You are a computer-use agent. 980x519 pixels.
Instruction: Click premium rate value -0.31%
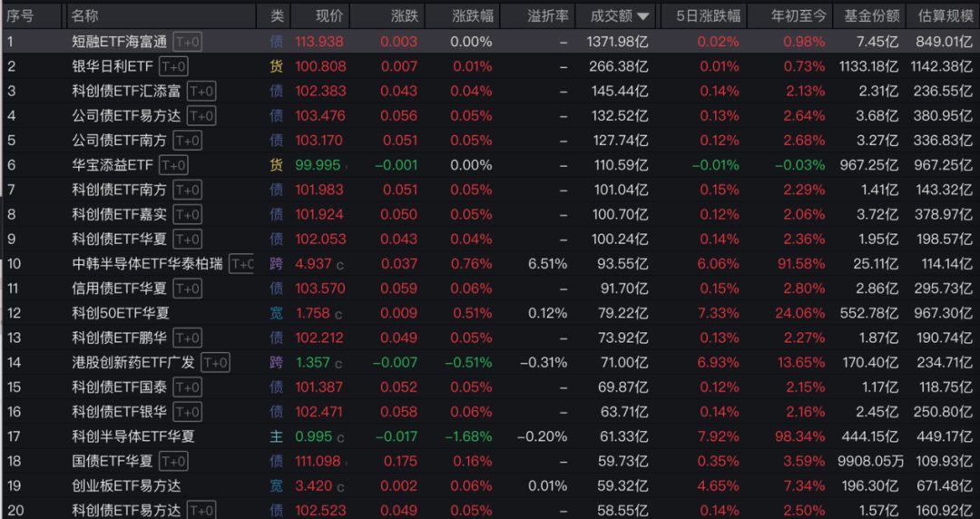(544, 363)
